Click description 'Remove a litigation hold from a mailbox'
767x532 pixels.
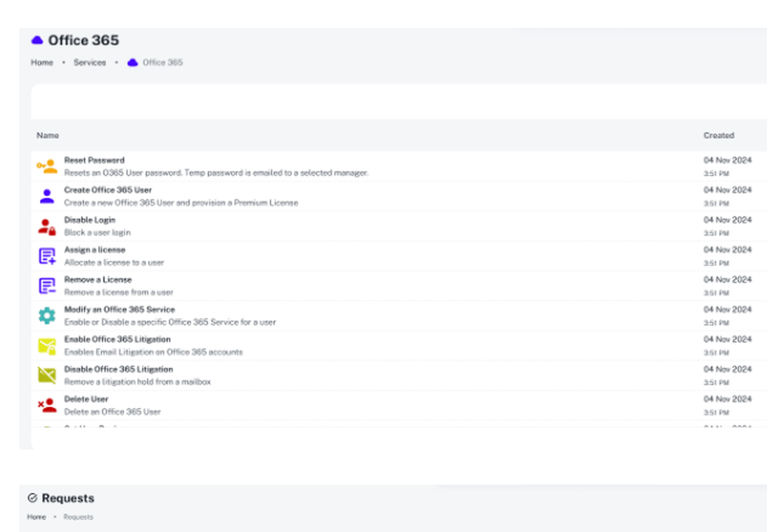point(137,382)
